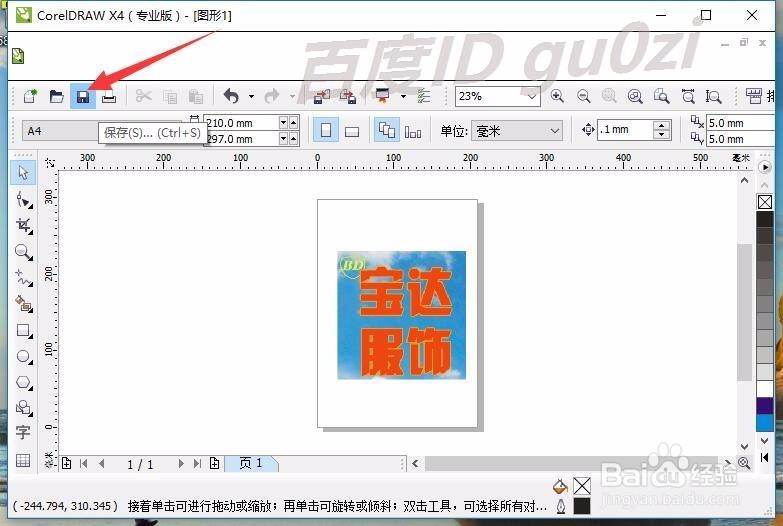Select the Text tool 字
This screenshot has height=526, width=783.
click(23, 433)
